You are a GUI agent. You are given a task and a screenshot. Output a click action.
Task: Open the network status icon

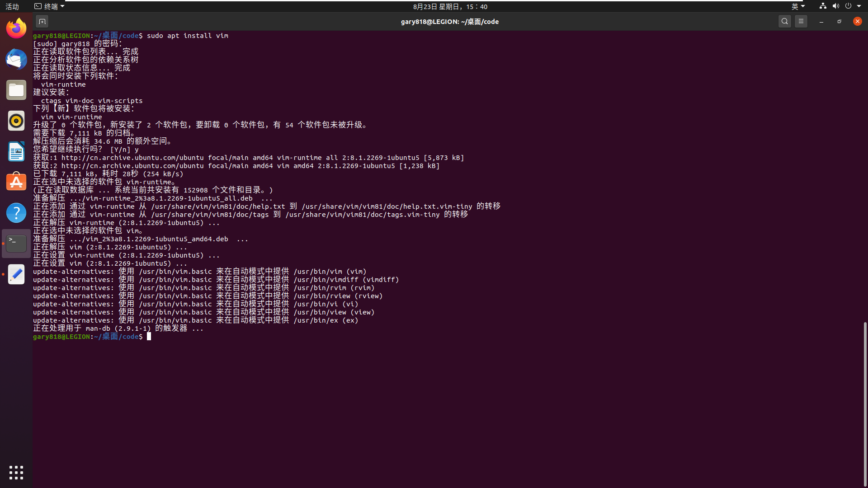coord(823,6)
